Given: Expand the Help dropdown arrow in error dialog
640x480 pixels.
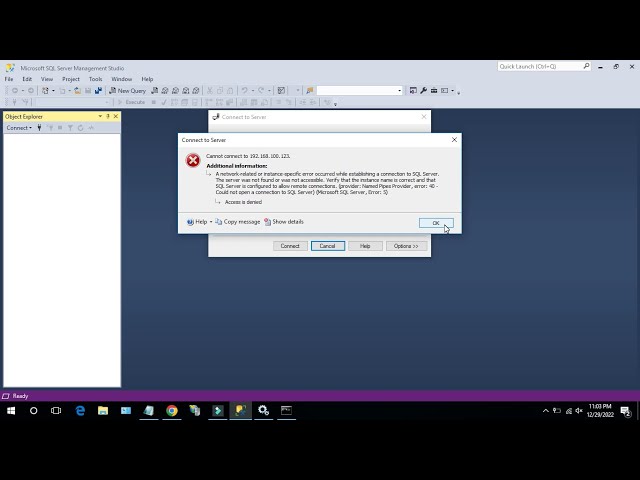Looking at the screenshot, I should coord(211,222).
